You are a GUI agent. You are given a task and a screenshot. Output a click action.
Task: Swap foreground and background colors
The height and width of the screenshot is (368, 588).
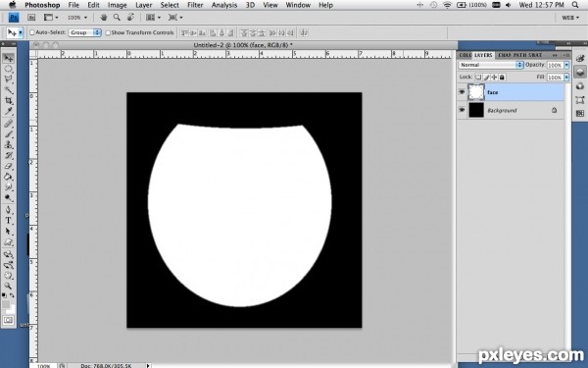[12, 295]
